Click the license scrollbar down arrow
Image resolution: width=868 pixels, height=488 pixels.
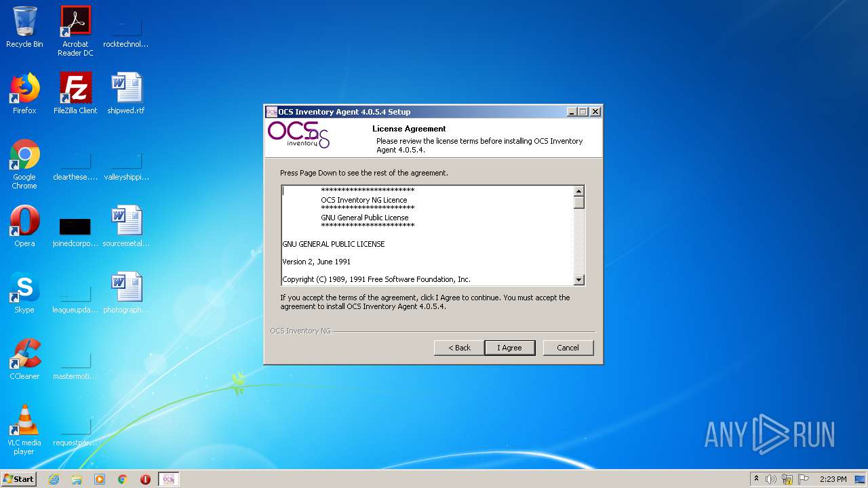578,279
